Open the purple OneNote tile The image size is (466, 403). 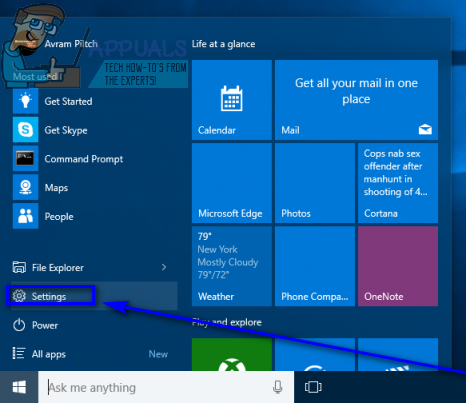pos(398,266)
